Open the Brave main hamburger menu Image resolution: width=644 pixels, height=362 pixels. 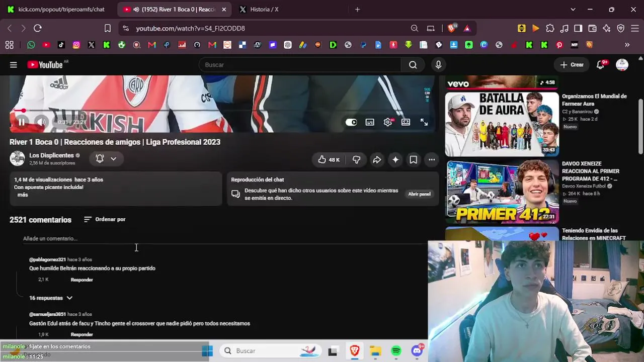click(x=635, y=29)
